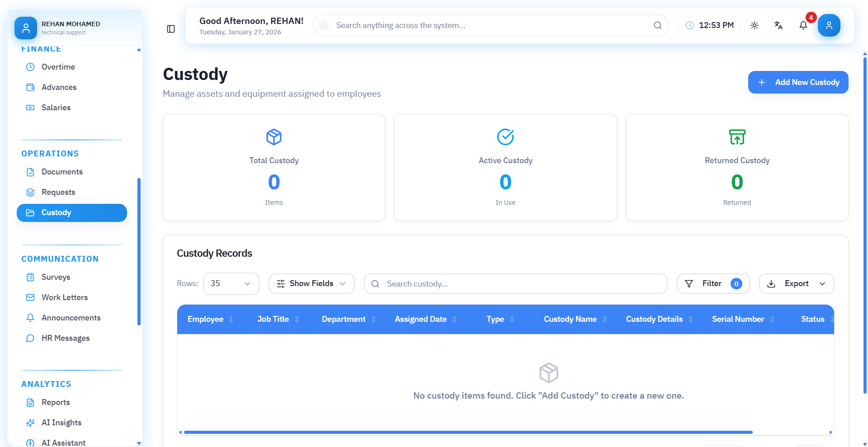Click the user profile avatar in header
Screen dimensions: 868x447
tap(829, 25)
